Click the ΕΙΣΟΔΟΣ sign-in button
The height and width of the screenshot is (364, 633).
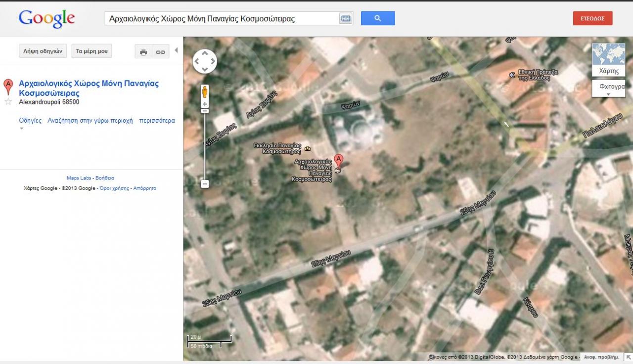(592, 18)
